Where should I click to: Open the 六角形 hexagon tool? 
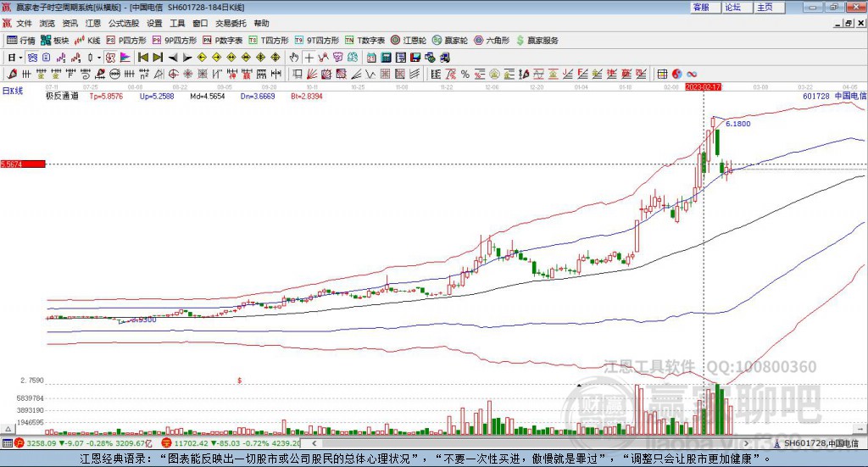492,41
